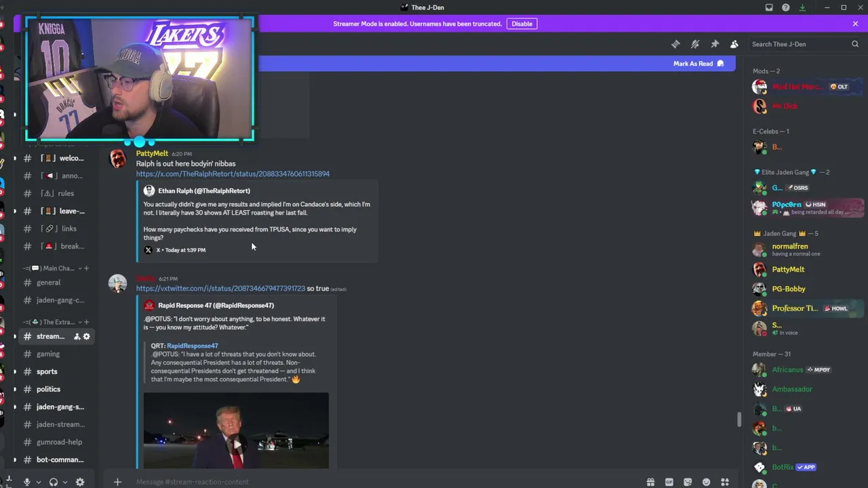Open PG-Bobby member profile
The width and height of the screenshot is (868, 488).
coord(807,289)
